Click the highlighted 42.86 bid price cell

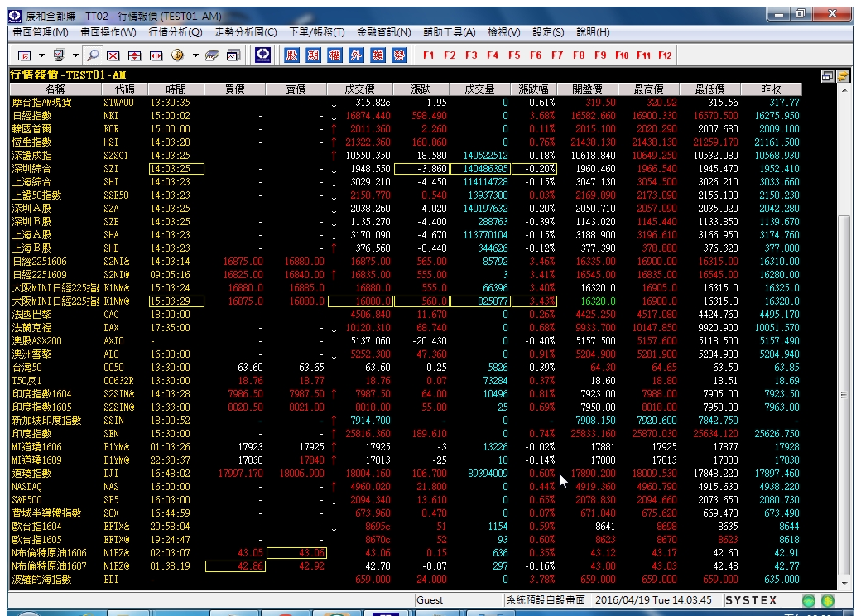point(235,566)
